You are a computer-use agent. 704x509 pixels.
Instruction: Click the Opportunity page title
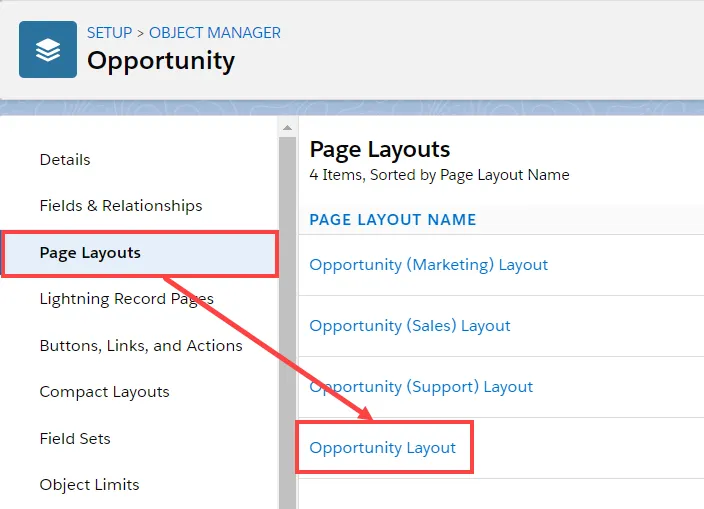pos(161,61)
